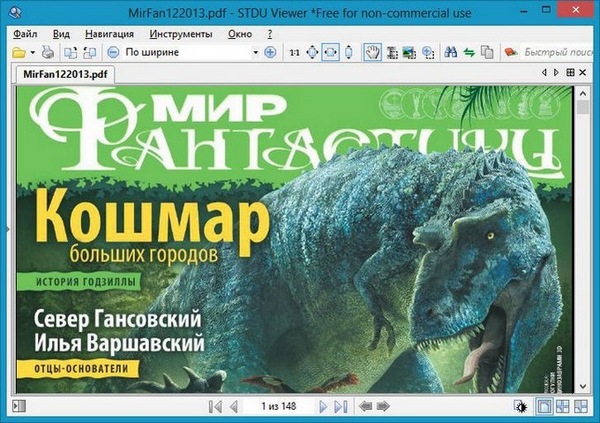Open the Файл menu
The image size is (600, 423).
(25, 34)
